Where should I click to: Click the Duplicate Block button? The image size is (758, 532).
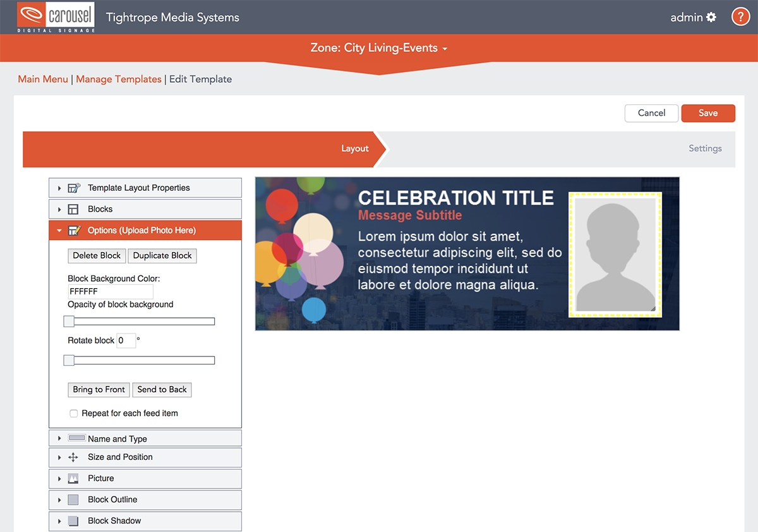point(162,255)
